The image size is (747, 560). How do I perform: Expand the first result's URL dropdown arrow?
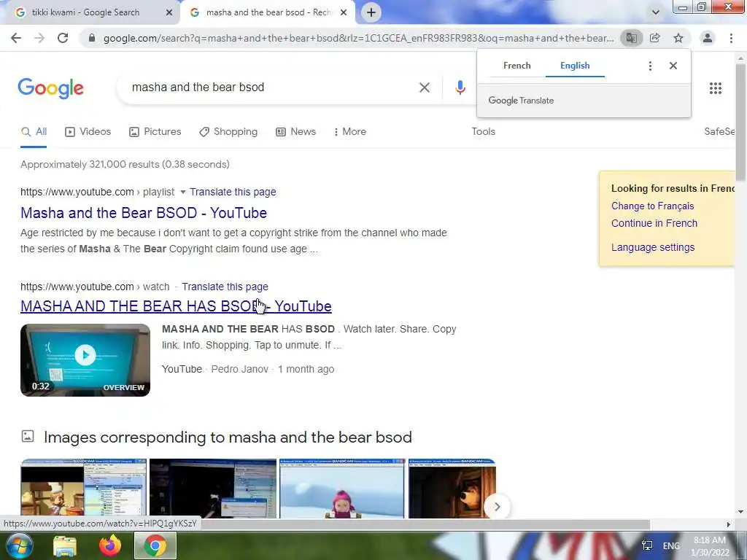pyautogui.click(x=182, y=192)
